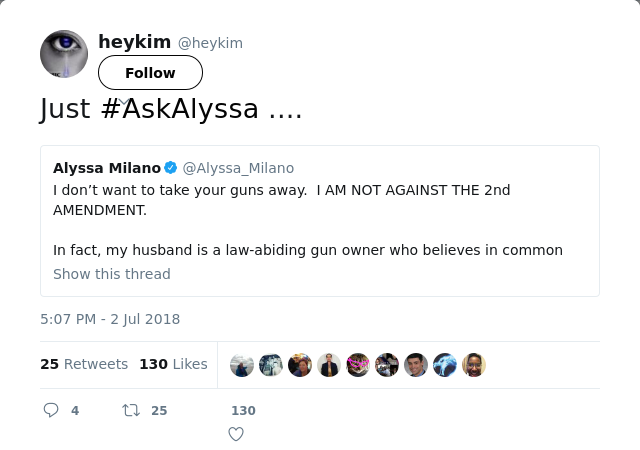Open the tweet timestamp 5:07 PM link
The height and width of the screenshot is (450, 640).
(110, 319)
